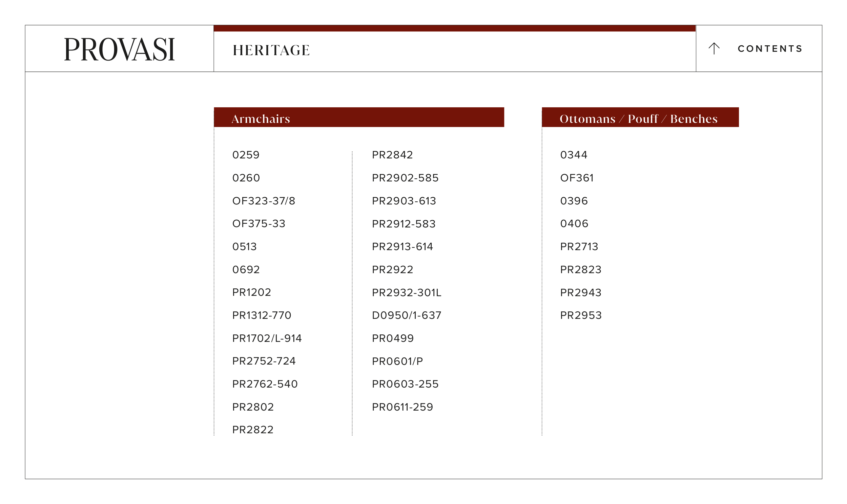
Task: Open armchair item 0259
Action: 246,155
